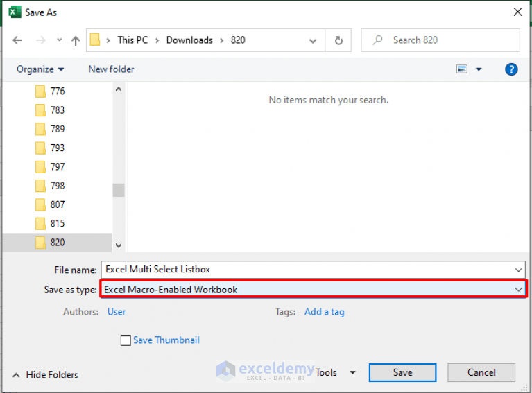Click the chevron between This PC and Downloads
Image resolution: width=532 pixels, height=393 pixels.
157,41
